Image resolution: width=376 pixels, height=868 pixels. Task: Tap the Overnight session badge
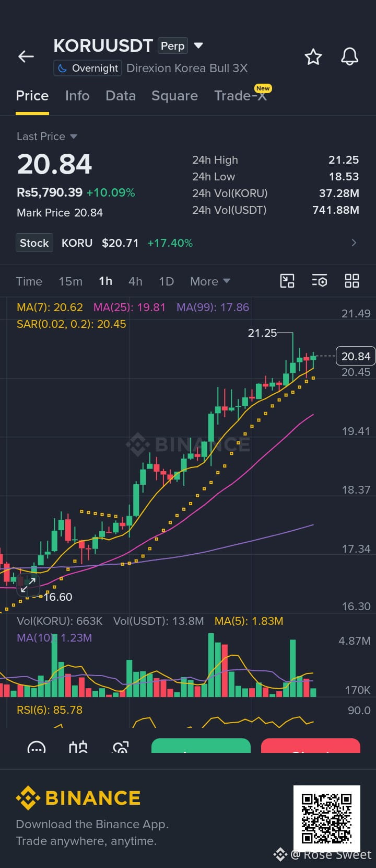88,68
